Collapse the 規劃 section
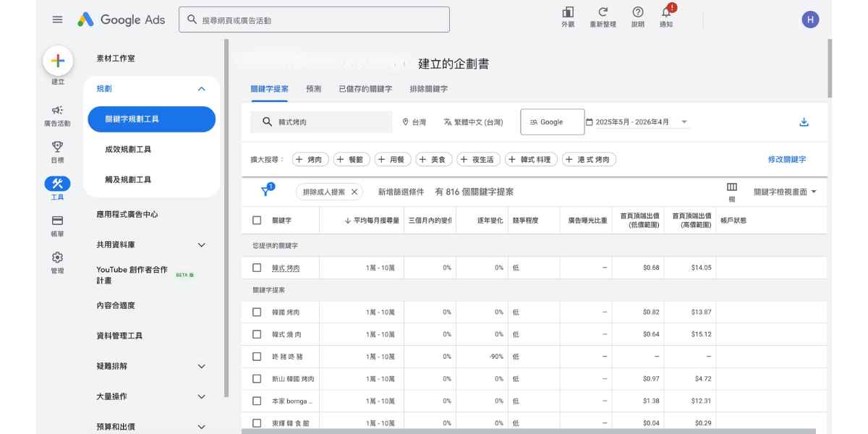 pyautogui.click(x=201, y=89)
